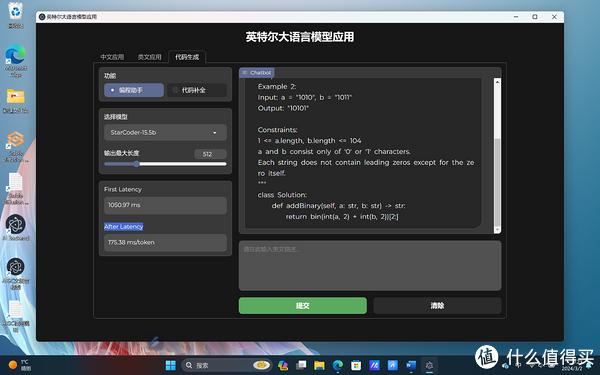
Task: Open File Explorer from the taskbar
Action: (x=319, y=365)
